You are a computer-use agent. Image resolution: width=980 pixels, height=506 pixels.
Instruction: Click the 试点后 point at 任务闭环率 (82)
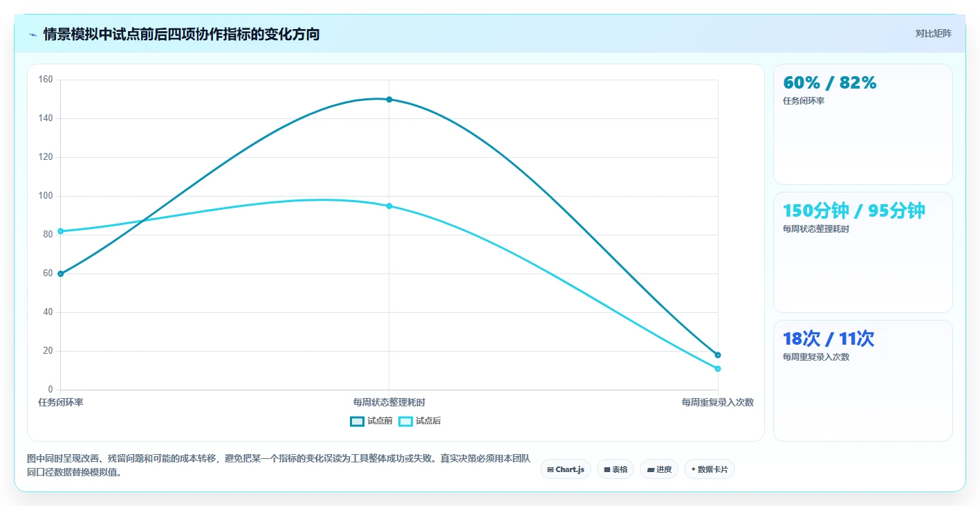point(61,231)
